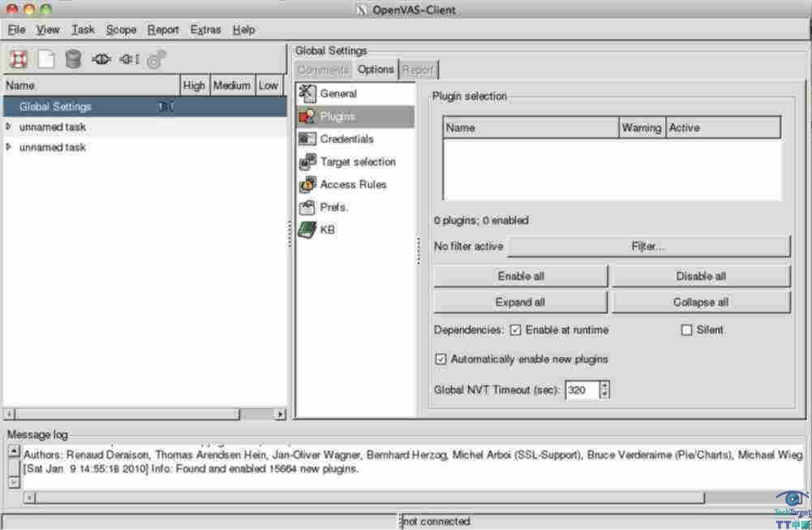This screenshot has height=530, width=812.
Task: Decrease Global NVT Timeout with down arrow
Action: pyautogui.click(x=604, y=394)
